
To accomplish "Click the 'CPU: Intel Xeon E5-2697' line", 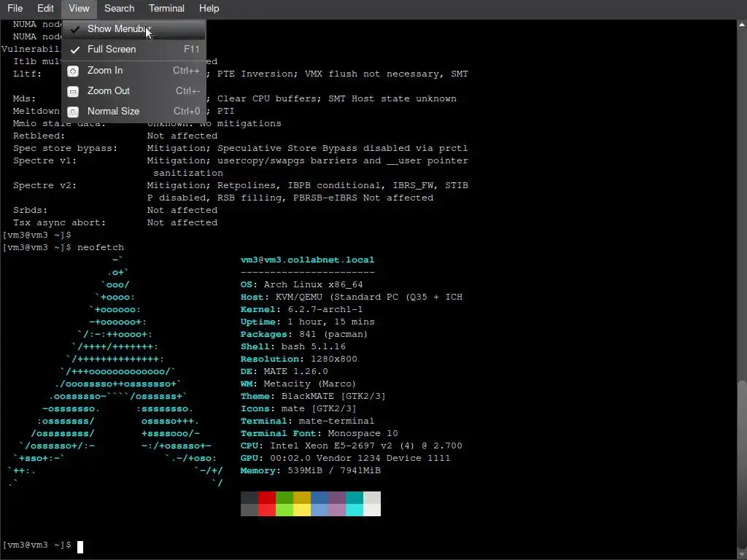I will point(351,446).
